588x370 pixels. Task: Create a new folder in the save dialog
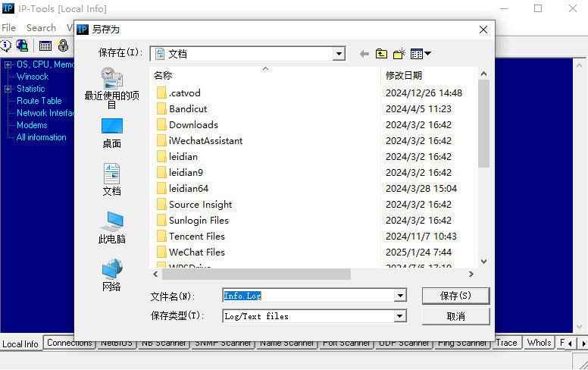pos(399,54)
